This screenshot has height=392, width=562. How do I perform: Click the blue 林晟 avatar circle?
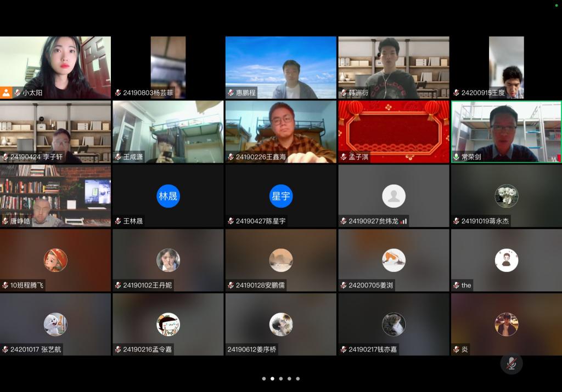click(x=168, y=196)
